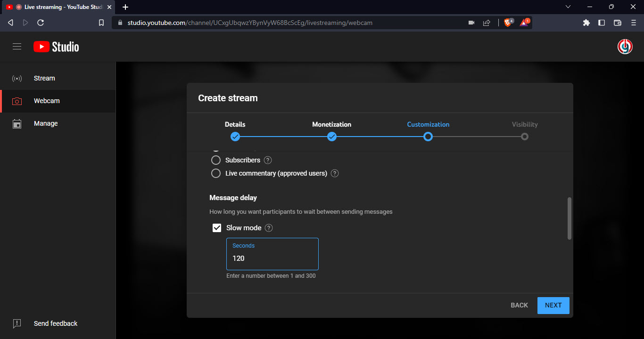This screenshot has height=339, width=644.
Task: Disable the Slow mode checkbox
Action: 217,227
